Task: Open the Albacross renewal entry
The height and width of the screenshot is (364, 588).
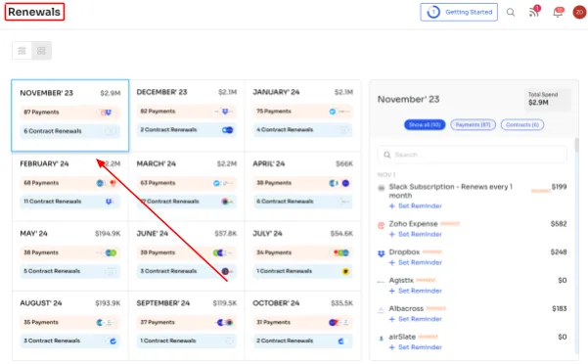Action: pos(406,308)
